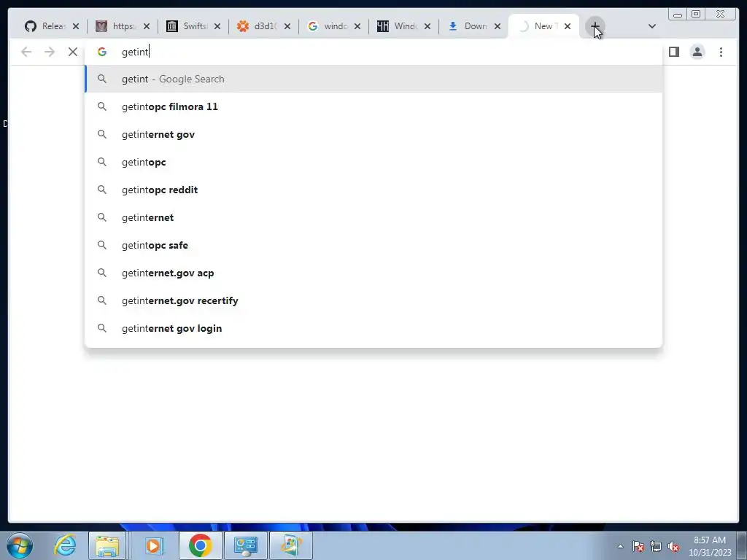Open the Chrome three-dot menu
The height and width of the screenshot is (560, 747).
721,52
